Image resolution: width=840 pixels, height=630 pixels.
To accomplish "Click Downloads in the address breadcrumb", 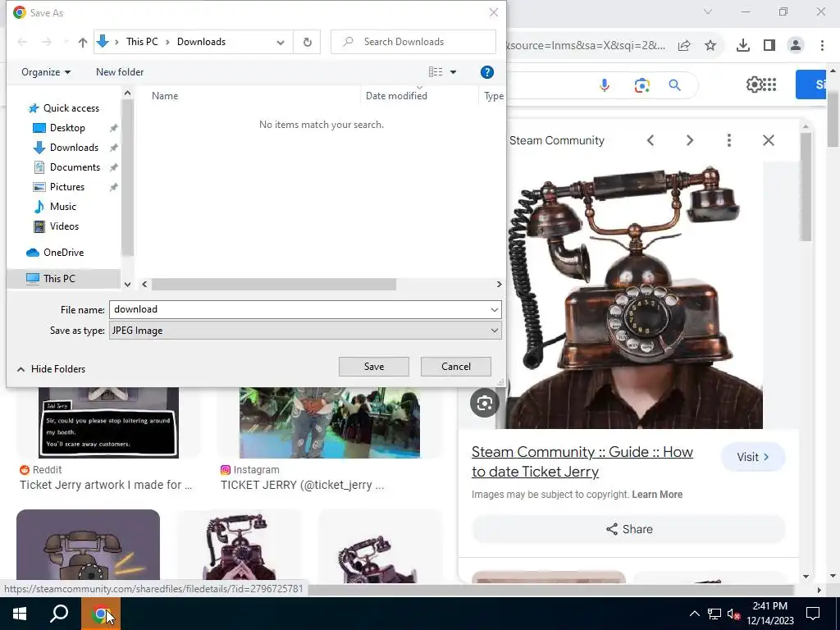I will [x=201, y=42].
